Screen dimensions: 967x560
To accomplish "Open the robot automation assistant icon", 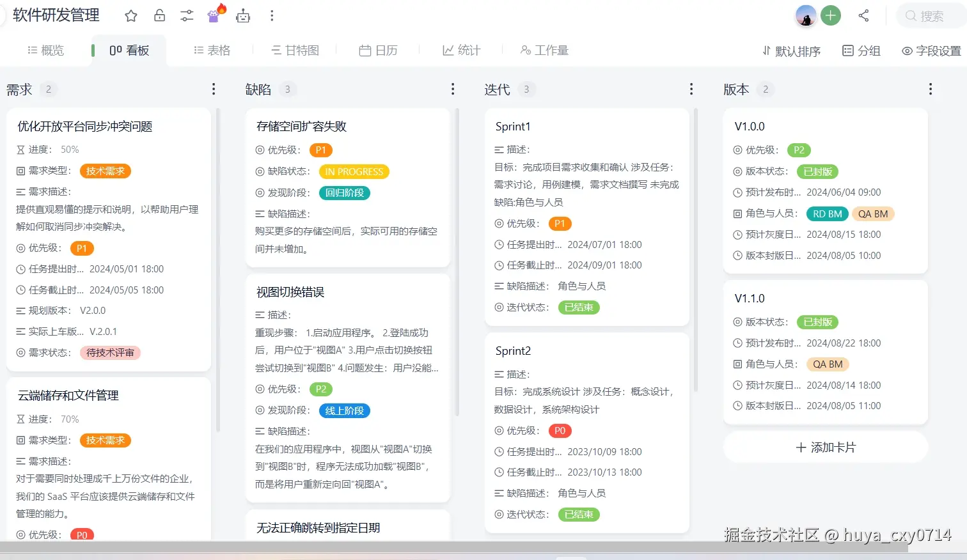I will pos(243,15).
